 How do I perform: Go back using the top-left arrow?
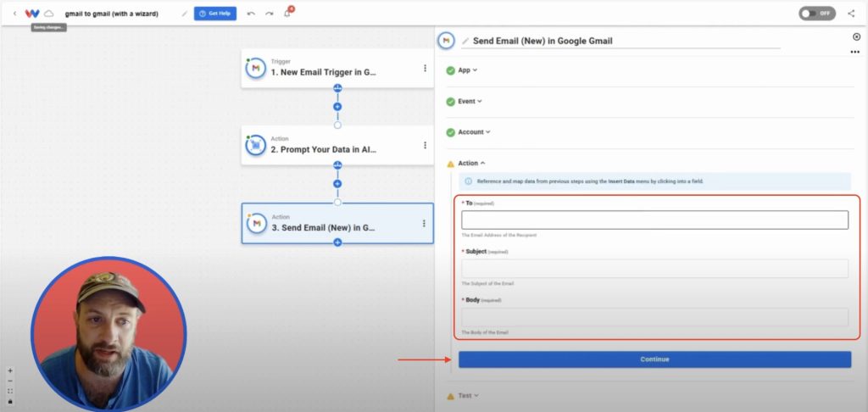pyautogui.click(x=15, y=14)
